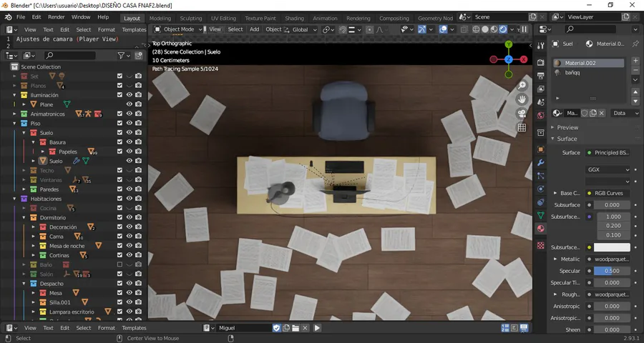Open the World properties tab
The height and width of the screenshot is (343, 644).
(540, 115)
